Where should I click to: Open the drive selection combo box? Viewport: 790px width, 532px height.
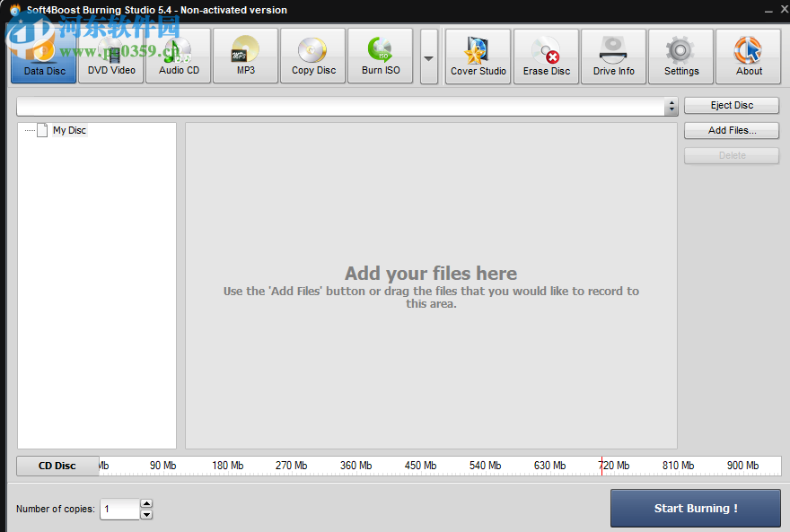[347, 106]
